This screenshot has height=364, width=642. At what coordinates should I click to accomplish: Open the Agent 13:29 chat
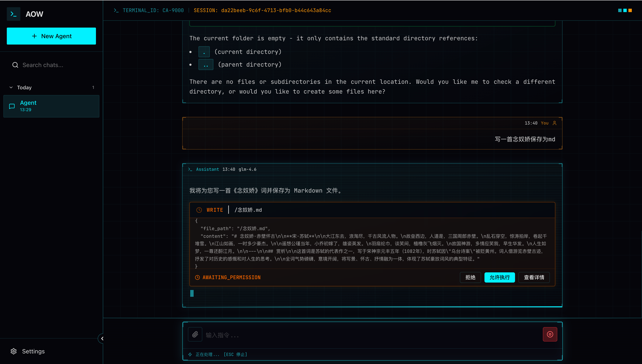(51, 106)
